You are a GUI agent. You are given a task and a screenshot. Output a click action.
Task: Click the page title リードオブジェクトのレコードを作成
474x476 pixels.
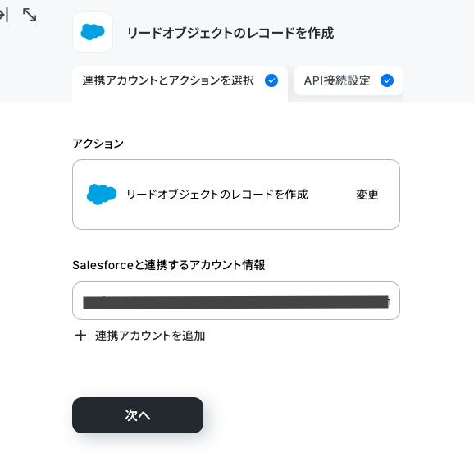(x=230, y=33)
